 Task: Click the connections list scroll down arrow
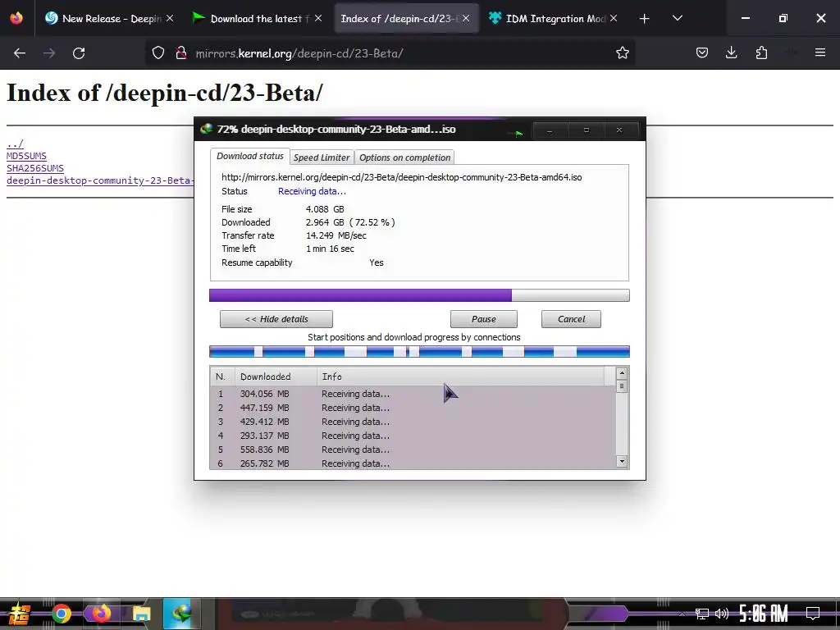(622, 461)
